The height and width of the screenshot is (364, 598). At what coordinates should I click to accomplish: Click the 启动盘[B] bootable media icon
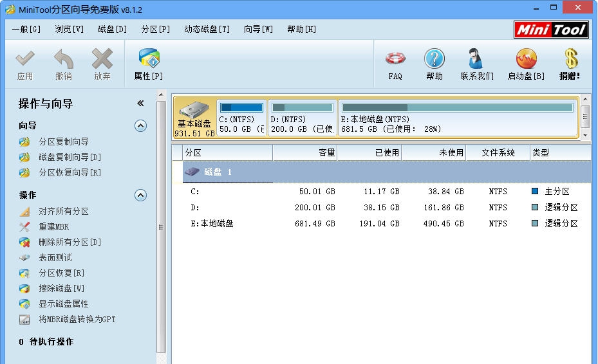click(527, 59)
